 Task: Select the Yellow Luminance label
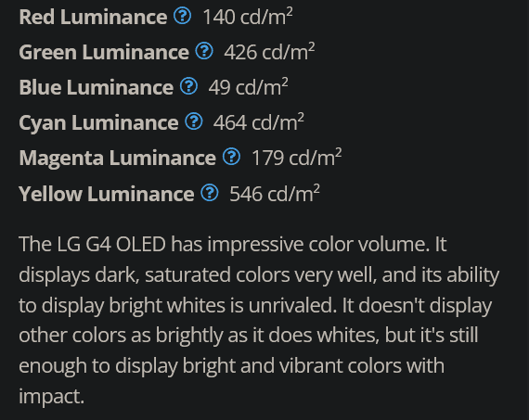point(107,194)
